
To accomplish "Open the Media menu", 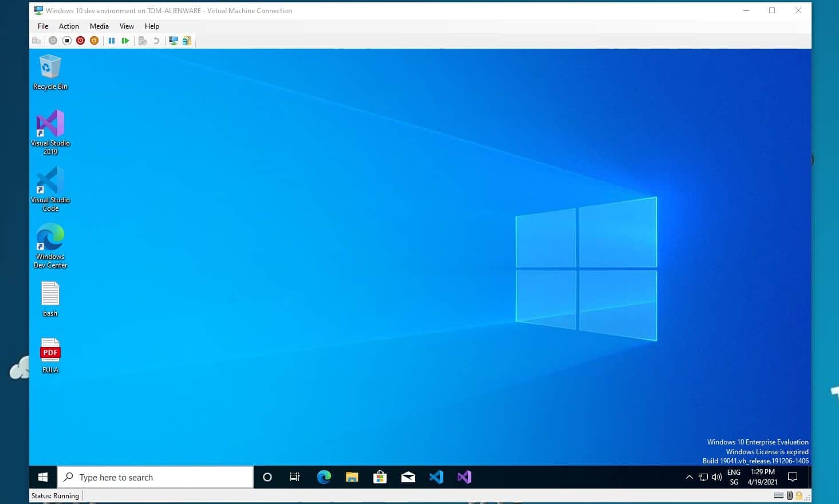I will tap(99, 26).
